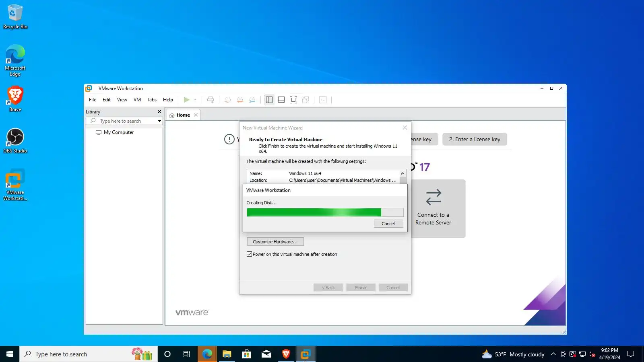Click Enter a license key button
644x362 pixels.
(x=475, y=139)
